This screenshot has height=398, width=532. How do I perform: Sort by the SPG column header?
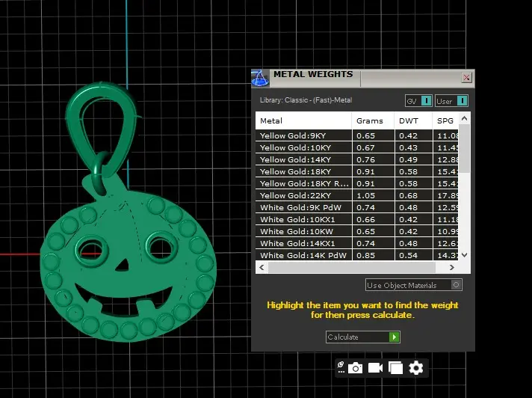coord(445,120)
